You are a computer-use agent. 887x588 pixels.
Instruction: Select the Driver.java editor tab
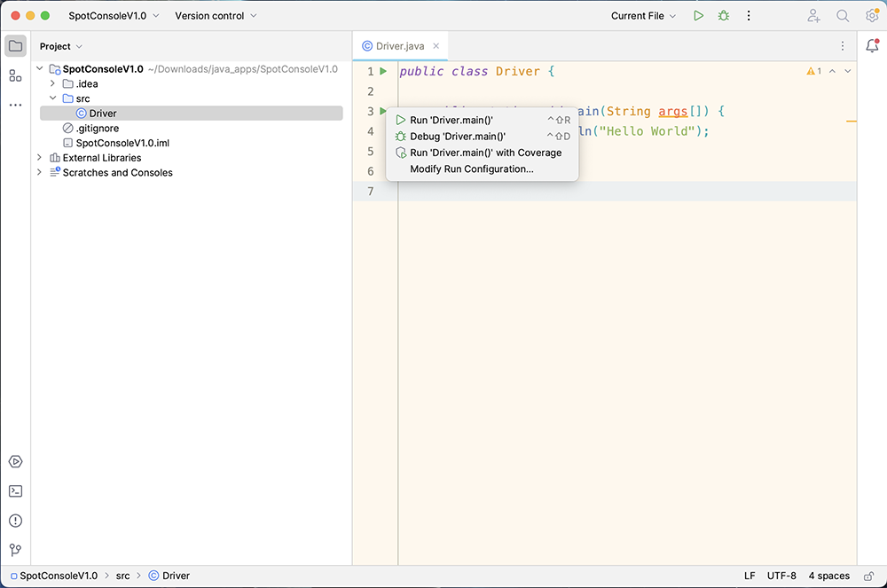coord(401,46)
